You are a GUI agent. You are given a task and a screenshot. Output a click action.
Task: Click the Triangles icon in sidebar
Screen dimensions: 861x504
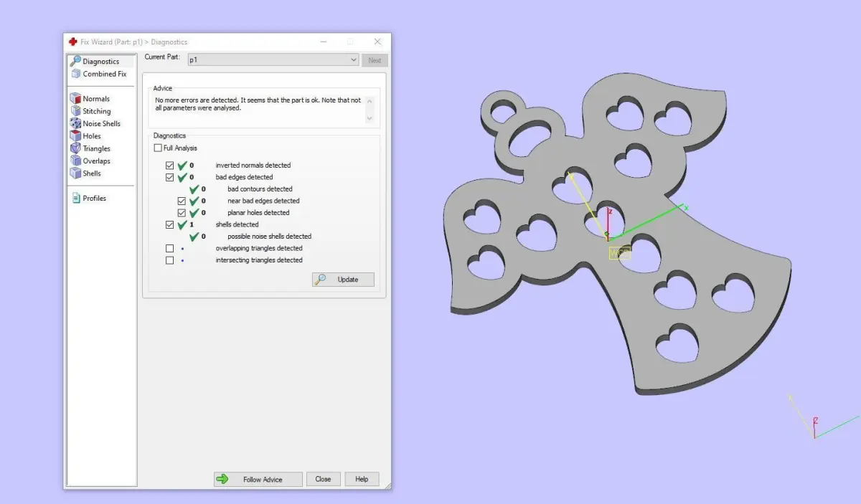[x=75, y=148]
